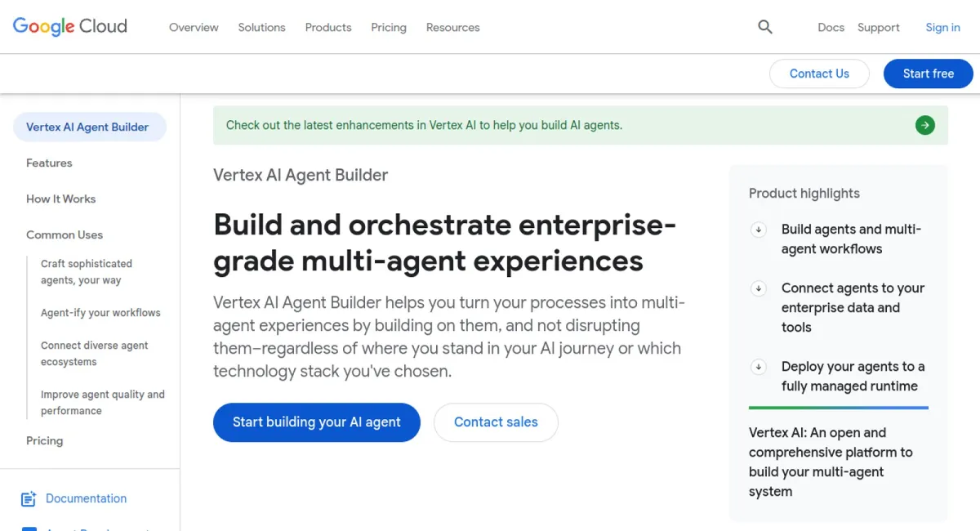Open the Solutions menu
The image size is (980, 531).
pos(262,27)
